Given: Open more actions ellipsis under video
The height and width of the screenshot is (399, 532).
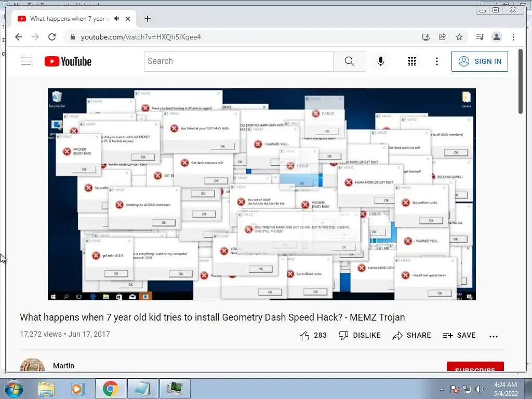Looking at the screenshot, I should 494,337.
